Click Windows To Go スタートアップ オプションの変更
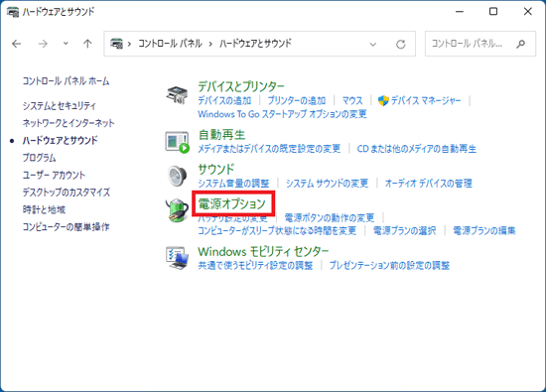 tap(282, 114)
